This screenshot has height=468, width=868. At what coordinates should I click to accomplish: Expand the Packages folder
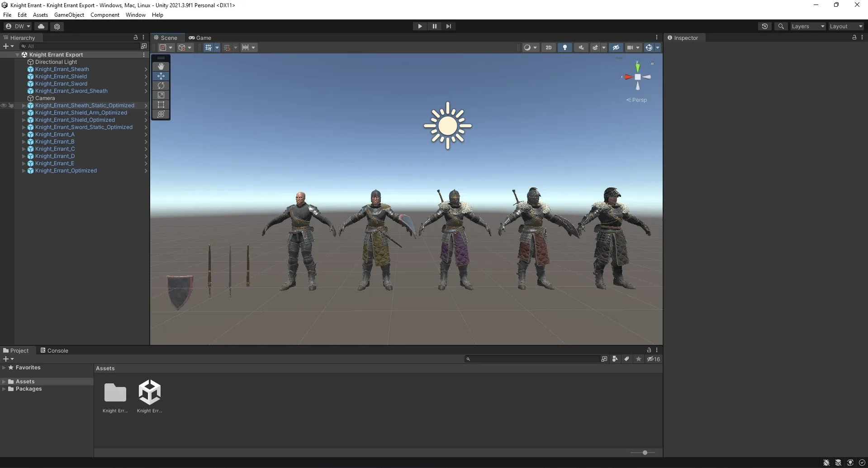click(4, 389)
